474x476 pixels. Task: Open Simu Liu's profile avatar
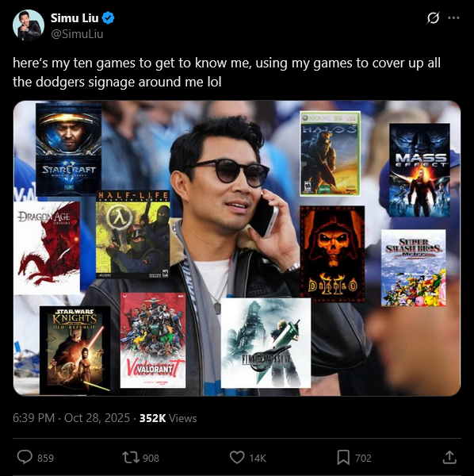(x=29, y=25)
